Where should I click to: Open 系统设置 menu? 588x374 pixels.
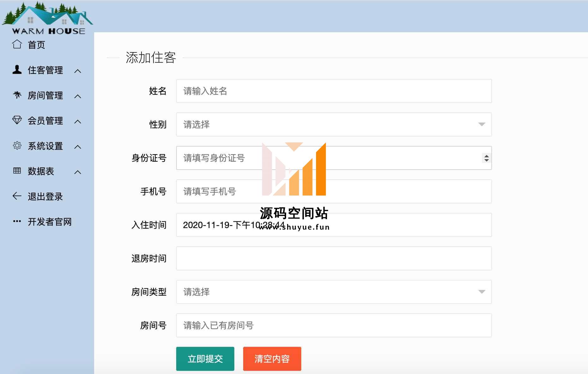click(x=45, y=146)
